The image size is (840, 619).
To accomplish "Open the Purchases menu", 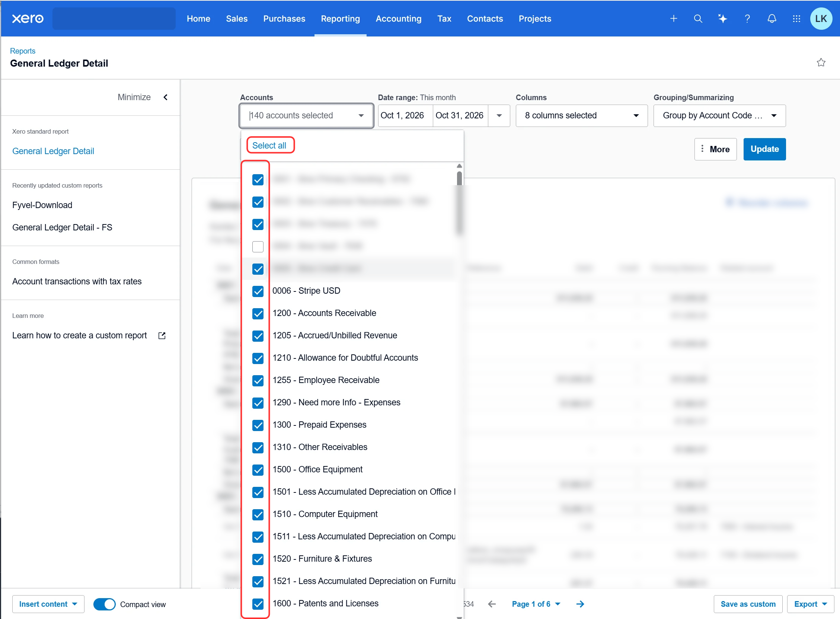I will (284, 19).
